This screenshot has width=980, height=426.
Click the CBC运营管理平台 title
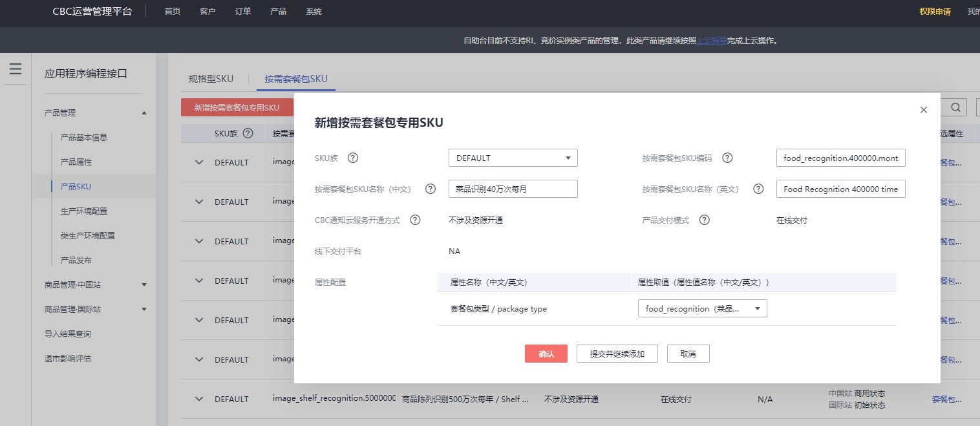(x=92, y=12)
